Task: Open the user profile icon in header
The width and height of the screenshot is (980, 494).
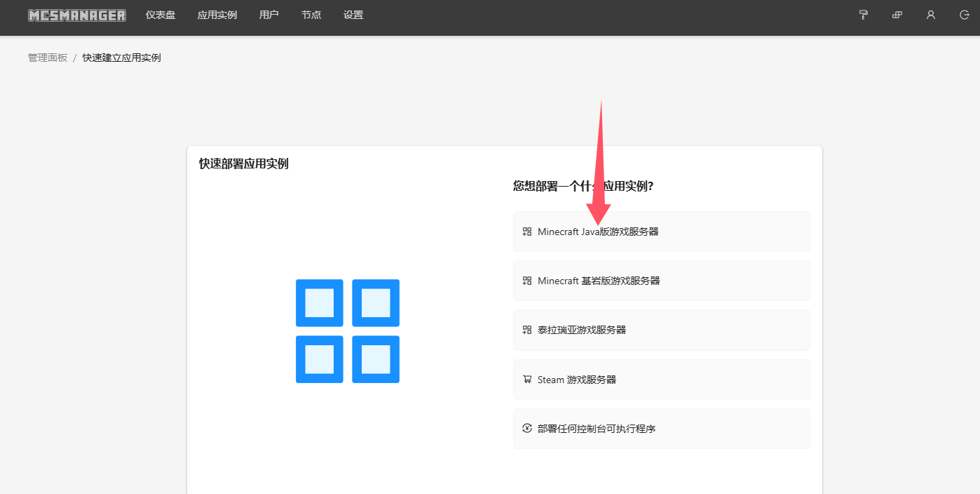Action: 931,15
